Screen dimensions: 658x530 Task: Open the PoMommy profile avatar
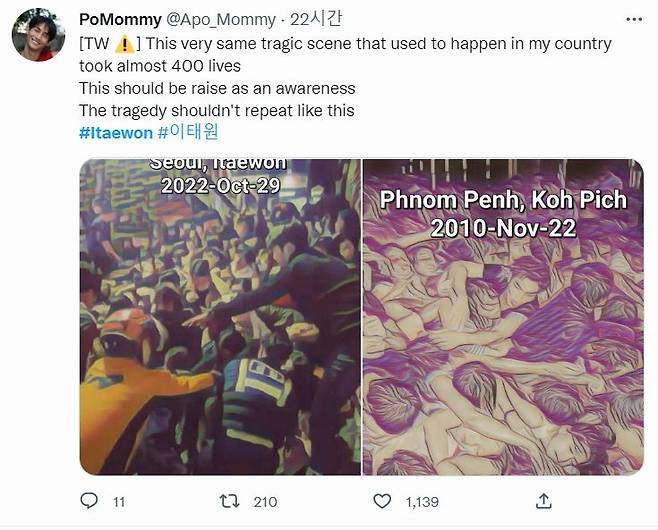coord(38,35)
